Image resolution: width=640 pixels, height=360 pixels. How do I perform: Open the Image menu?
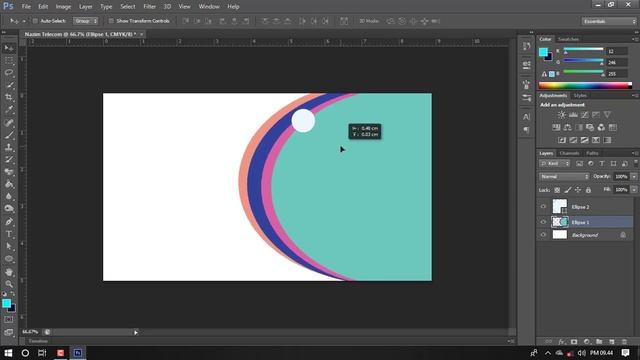[63, 7]
